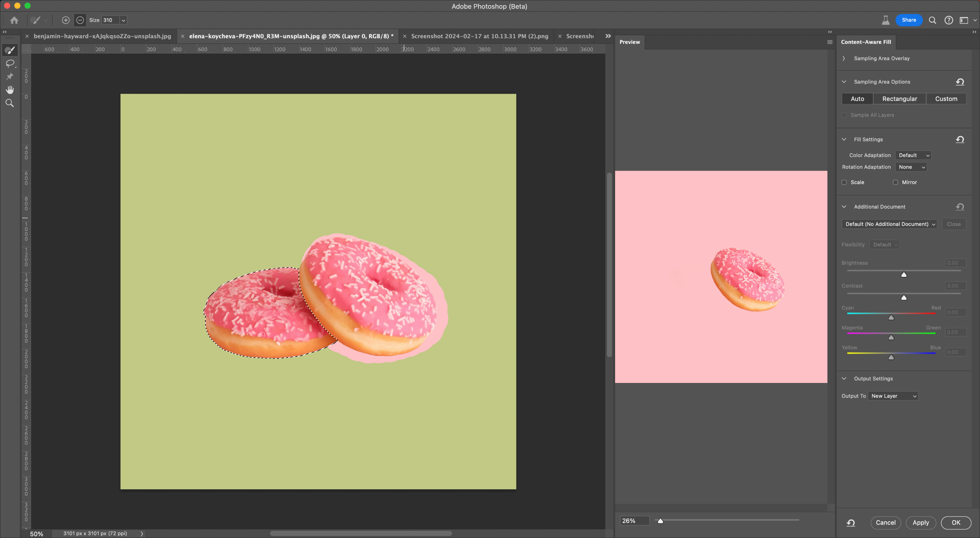Open Output To New Layer dropdown
The image size is (980, 538).
pos(893,396)
